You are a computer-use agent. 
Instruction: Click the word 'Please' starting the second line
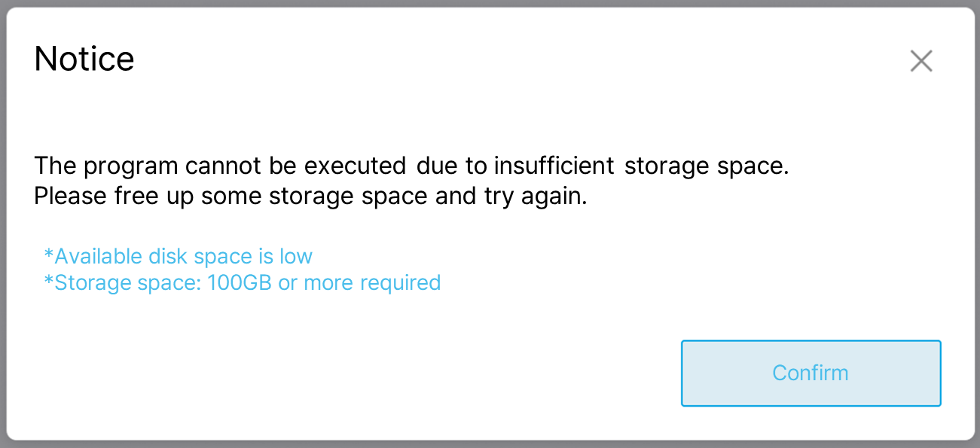coord(70,197)
